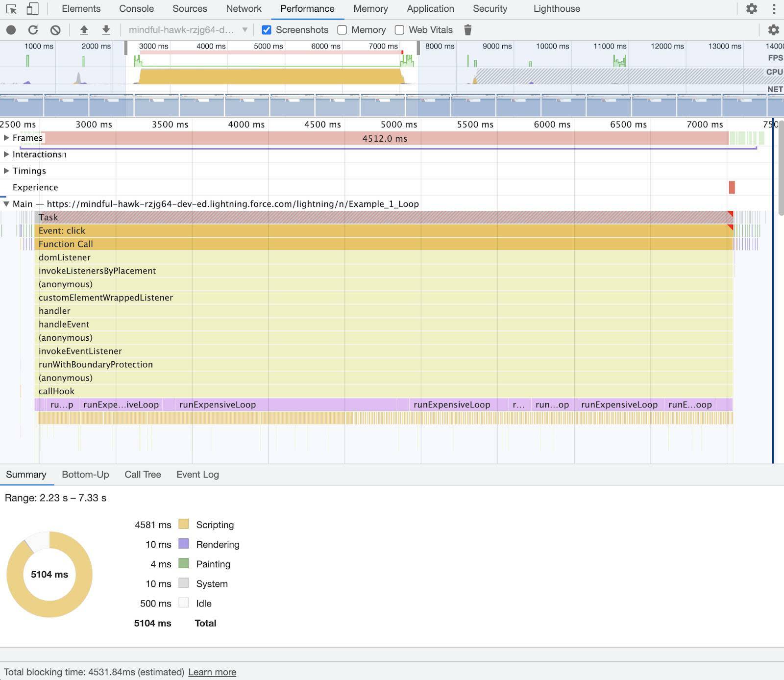The image size is (784, 680).
Task: Enable the Web Vitals checkbox
Action: (x=399, y=30)
